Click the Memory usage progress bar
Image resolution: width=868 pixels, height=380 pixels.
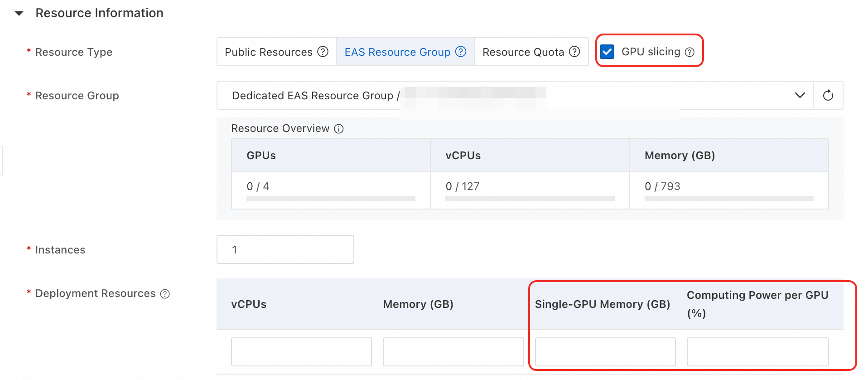click(729, 199)
